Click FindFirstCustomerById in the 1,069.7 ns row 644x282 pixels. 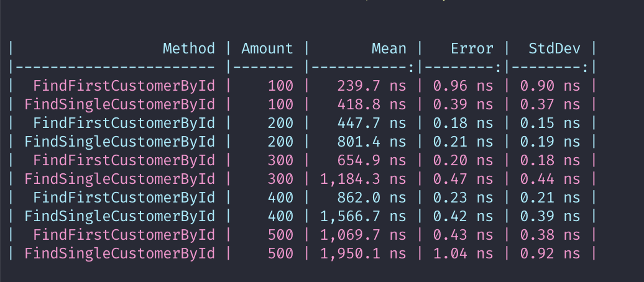pyautogui.click(x=124, y=235)
